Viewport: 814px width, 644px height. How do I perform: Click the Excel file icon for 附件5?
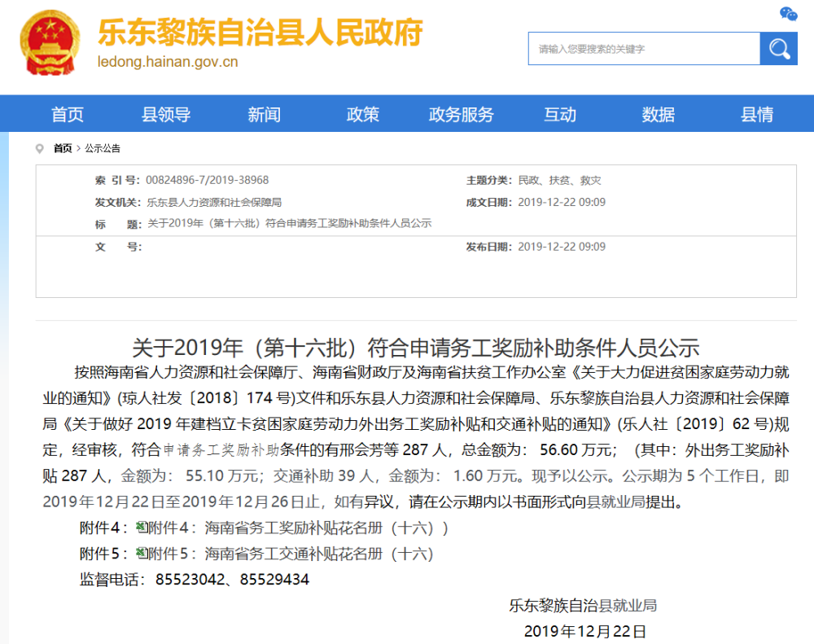(141, 554)
